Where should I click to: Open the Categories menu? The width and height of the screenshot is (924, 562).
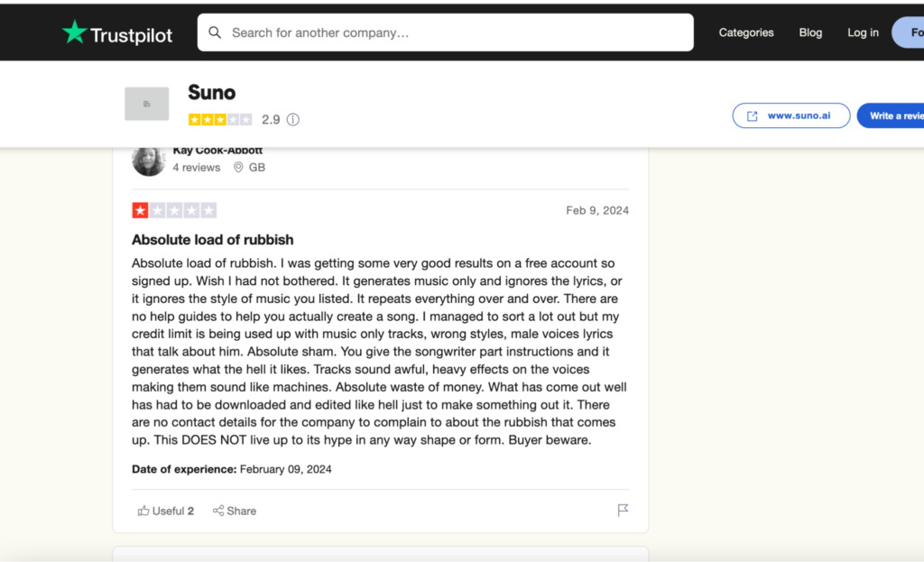point(746,32)
